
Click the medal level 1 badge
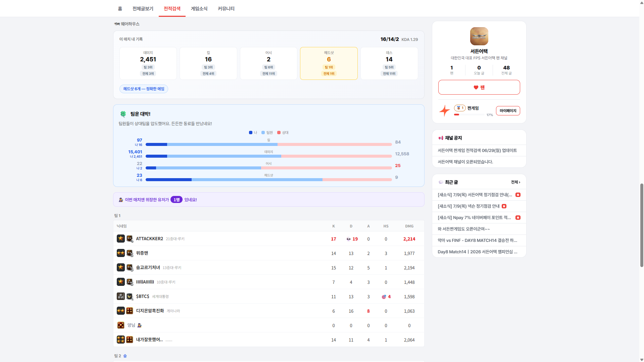(460, 108)
